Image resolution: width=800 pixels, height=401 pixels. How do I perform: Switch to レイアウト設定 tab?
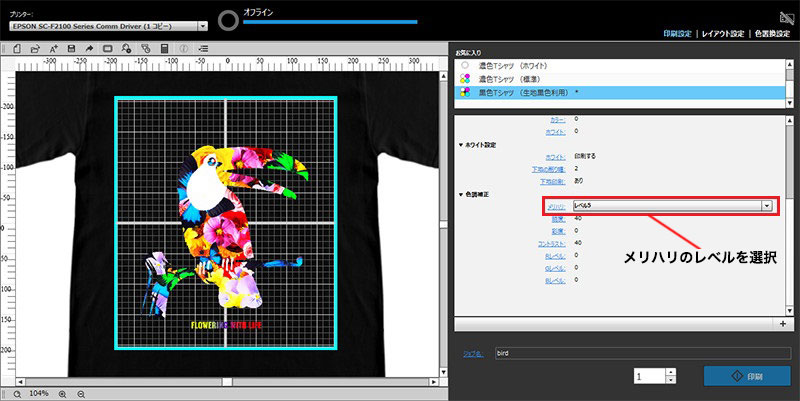coord(722,33)
